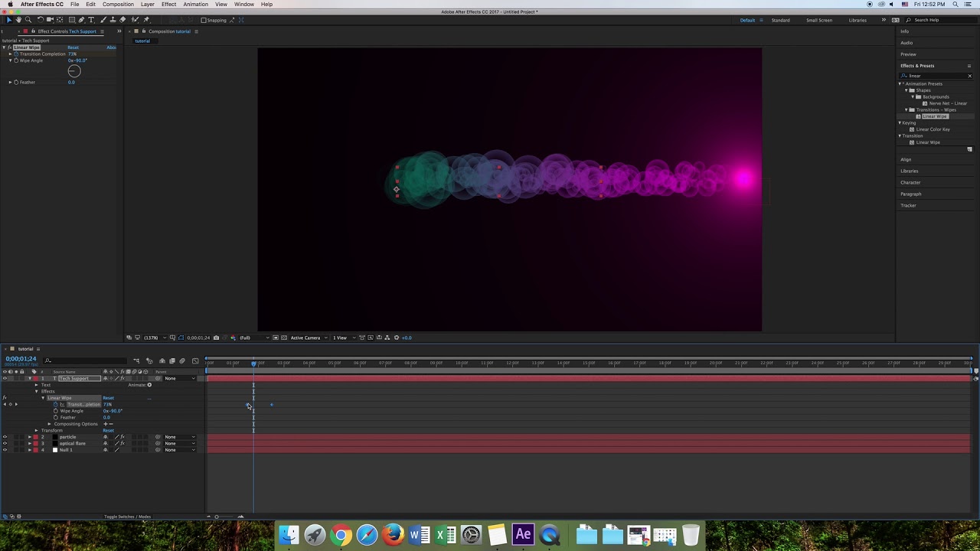980x551 pixels.
Task: Select the Hand tool
Action: 18,20
